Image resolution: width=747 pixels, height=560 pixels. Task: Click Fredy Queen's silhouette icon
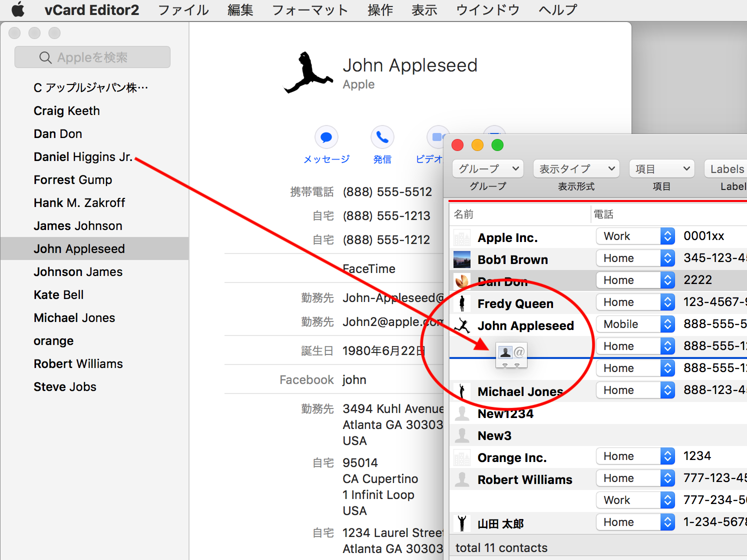[x=462, y=304]
